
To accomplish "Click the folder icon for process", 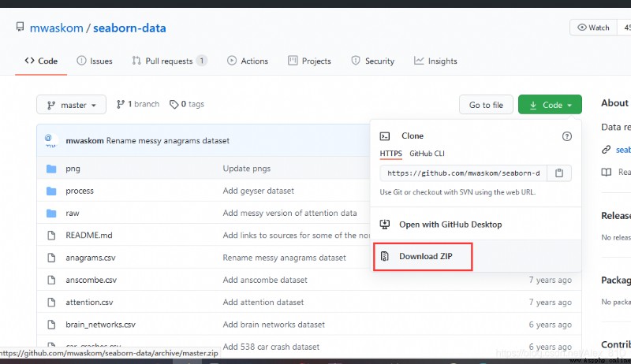I will pyautogui.click(x=51, y=191).
